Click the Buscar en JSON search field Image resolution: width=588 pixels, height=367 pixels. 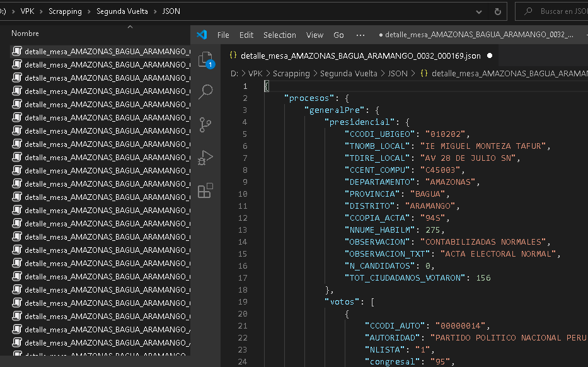pos(561,11)
